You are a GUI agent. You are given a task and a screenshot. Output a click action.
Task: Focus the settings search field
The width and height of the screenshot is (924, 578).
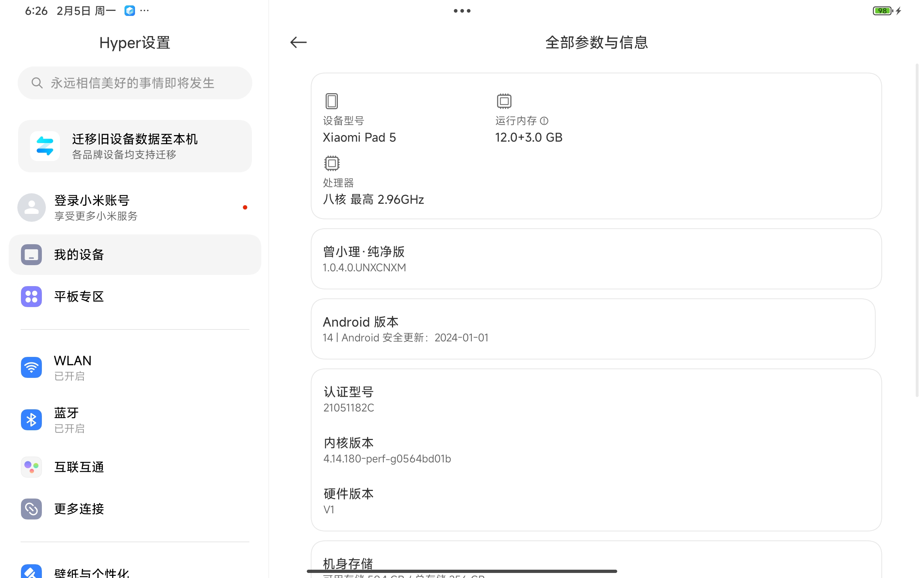pos(135,83)
